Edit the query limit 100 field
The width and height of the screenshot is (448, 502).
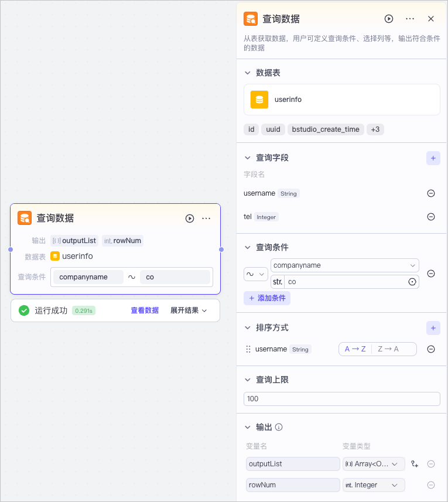(342, 399)
